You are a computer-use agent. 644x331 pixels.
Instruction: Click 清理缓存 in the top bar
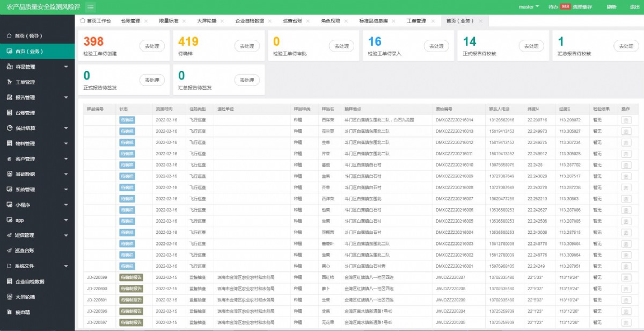coord(582,7)
